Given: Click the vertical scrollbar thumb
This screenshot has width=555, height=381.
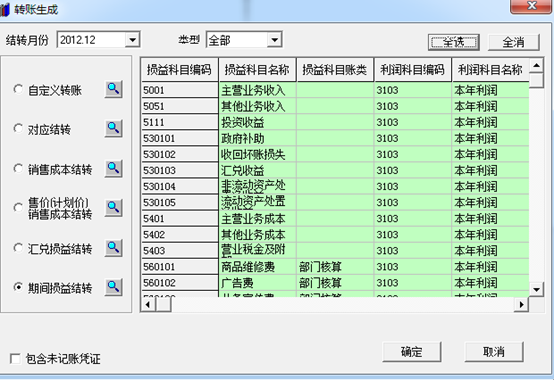Looking at the screenshot, I should (536, 80).
